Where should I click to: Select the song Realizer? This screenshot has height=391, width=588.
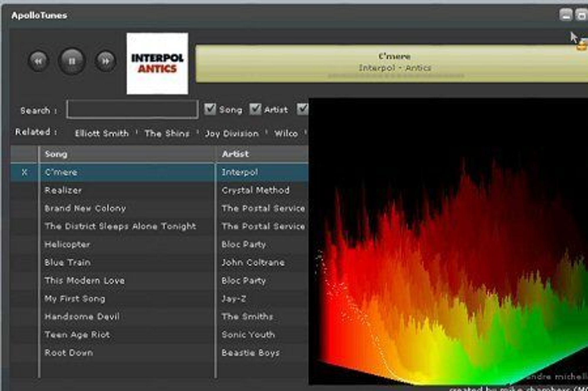(63, 190)
